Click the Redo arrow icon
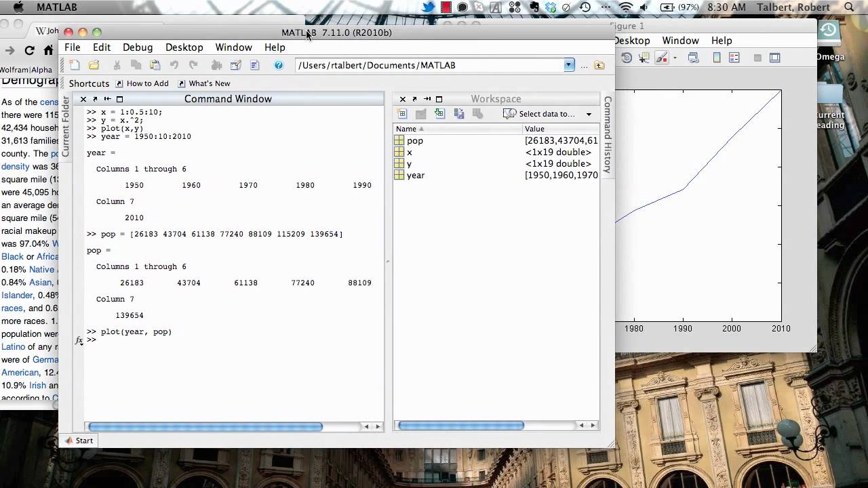Viewport: 868px width, 488px height. pos(193,65)
